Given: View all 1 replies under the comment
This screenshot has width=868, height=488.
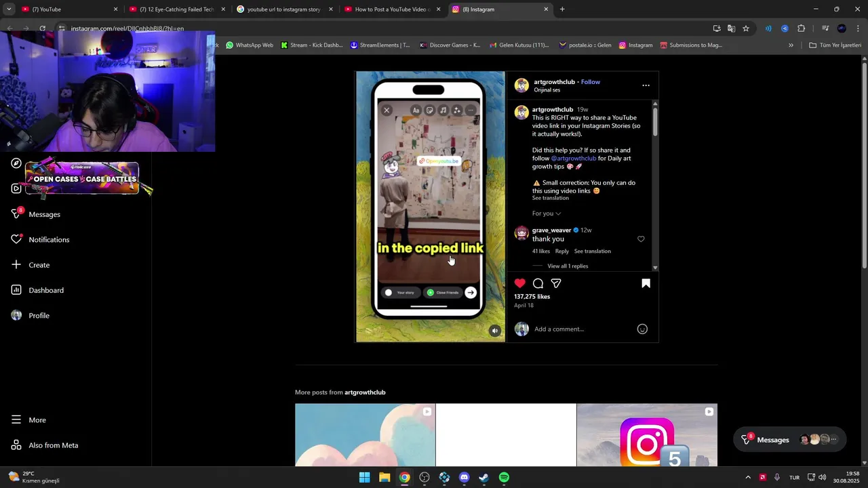Looking at the screenshot, I should tap(568, 266).
